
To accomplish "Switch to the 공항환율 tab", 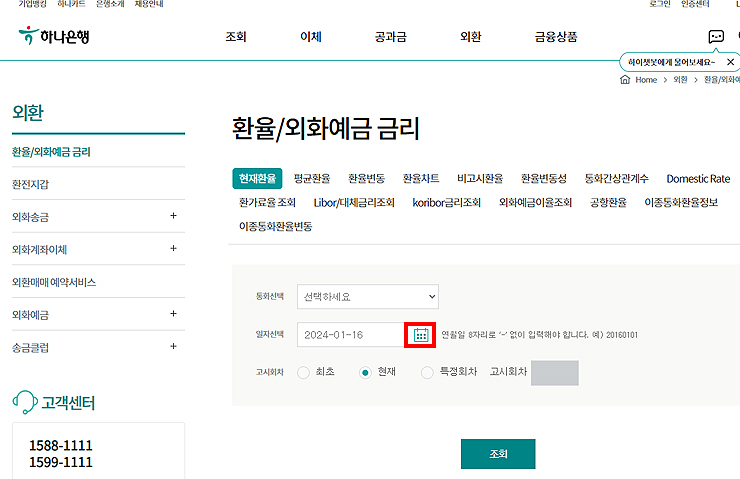I will point(608,202).
